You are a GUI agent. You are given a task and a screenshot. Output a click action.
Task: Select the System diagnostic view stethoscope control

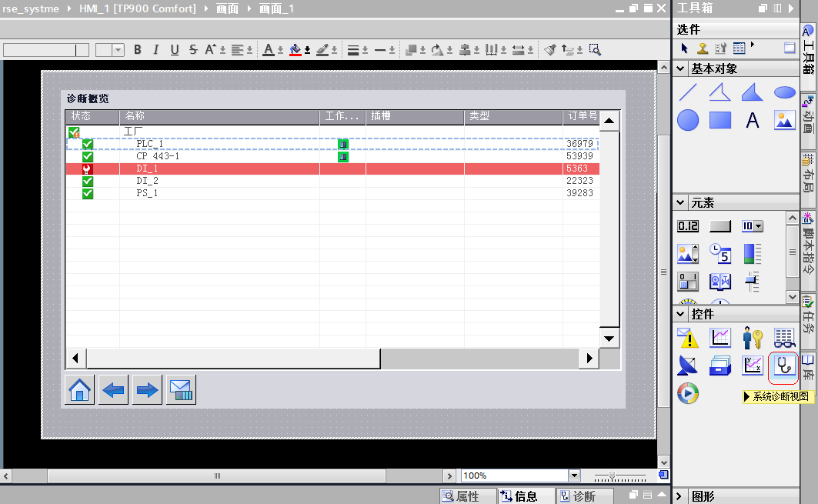coord(783,365)
